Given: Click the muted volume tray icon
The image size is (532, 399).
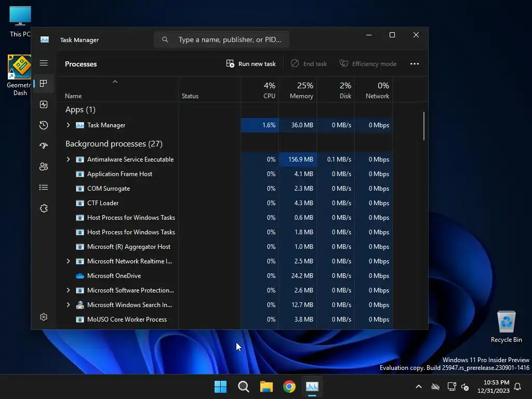Looking at the screenshot, I should [465, 387].
